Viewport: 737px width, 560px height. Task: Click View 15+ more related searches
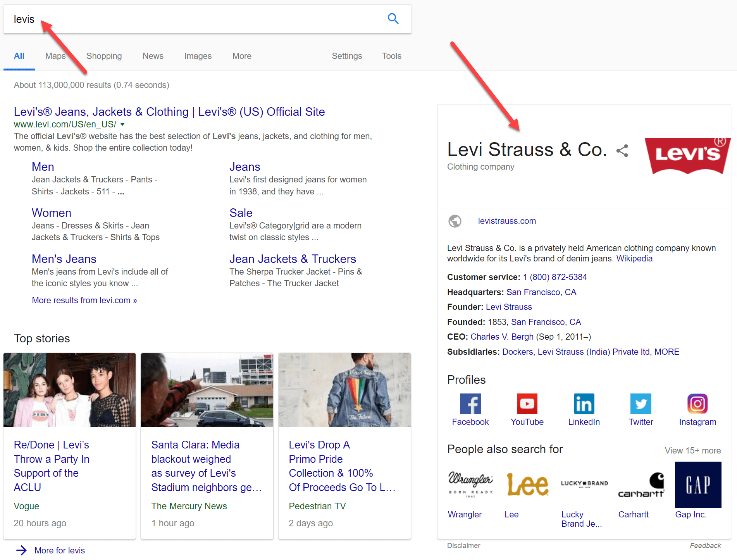pos(693,451)
